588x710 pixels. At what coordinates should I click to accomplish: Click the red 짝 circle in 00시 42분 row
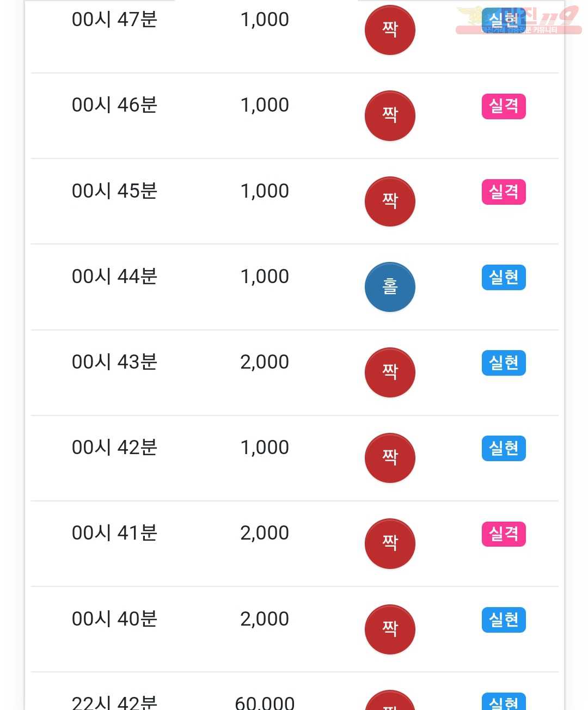(390, 458)
